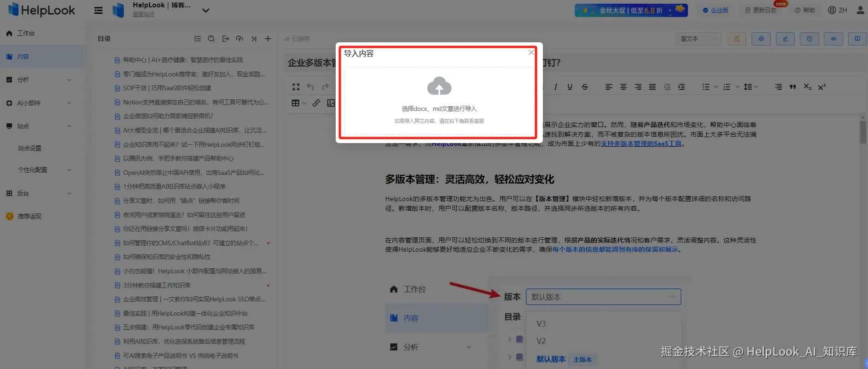
Task: Open numbered list style dropdown arrow
Action: pyautogui.click(x=737, y=86)
